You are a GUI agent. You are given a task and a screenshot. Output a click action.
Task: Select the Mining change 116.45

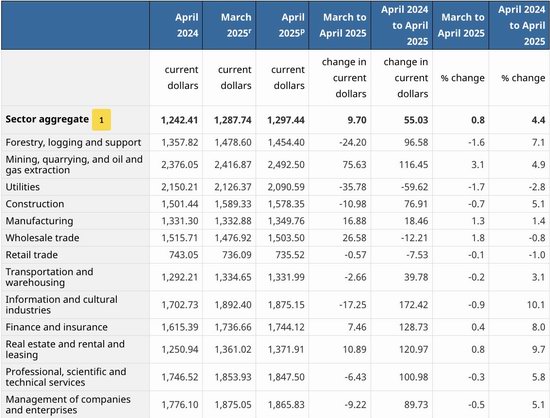(x=414, y=164)
